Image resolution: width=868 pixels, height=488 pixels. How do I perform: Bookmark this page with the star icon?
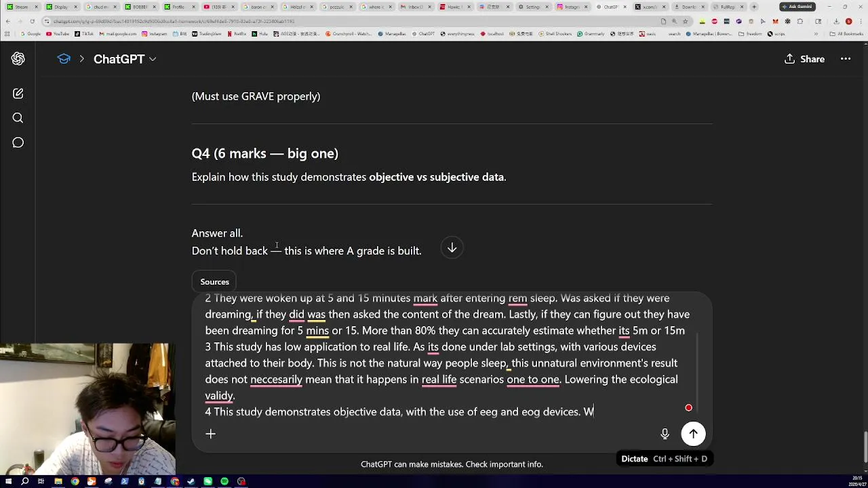pos(685,22)
